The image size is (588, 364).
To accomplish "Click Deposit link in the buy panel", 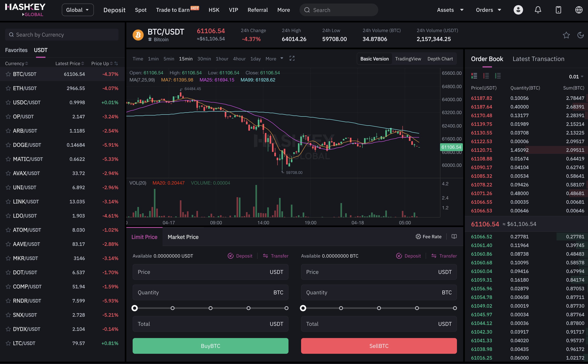I will 240,256.
